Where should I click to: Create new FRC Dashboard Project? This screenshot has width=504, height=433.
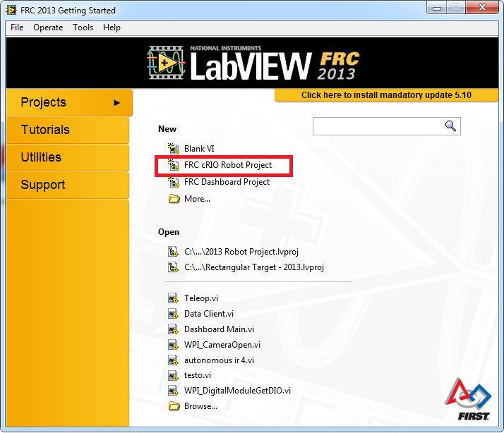[227, 182]
